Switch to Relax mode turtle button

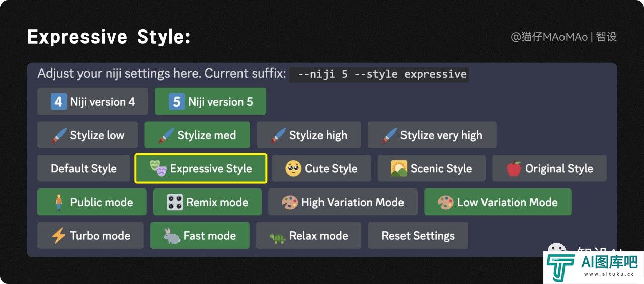point(309,235)
